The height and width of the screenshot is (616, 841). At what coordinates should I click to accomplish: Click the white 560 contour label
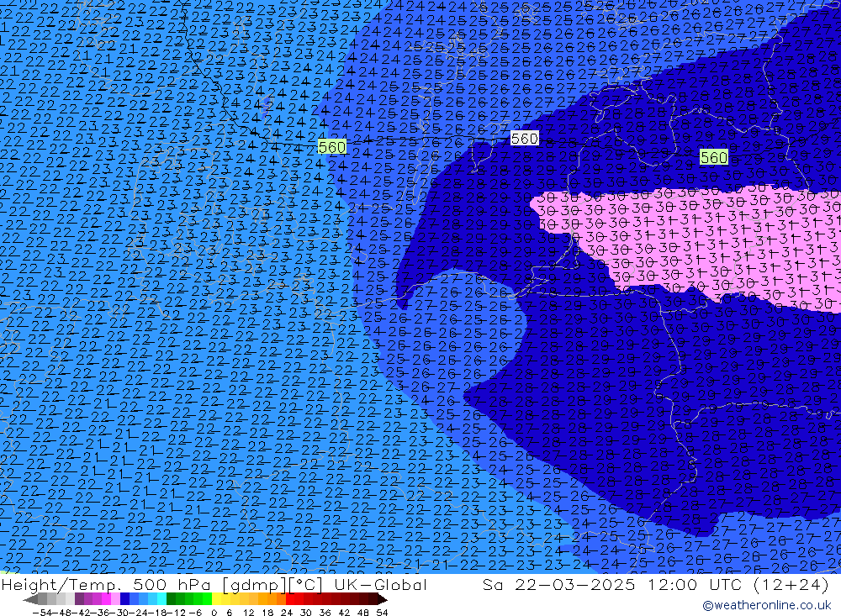(524, 139)
